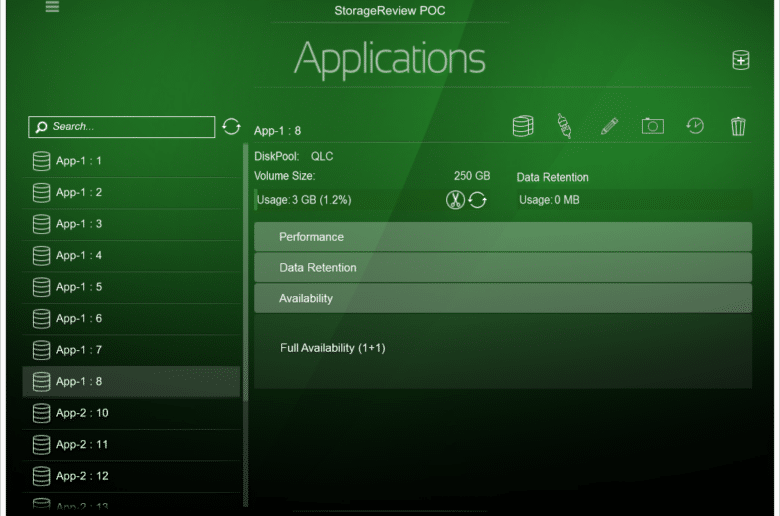Click the scissors icon beside usage
The width and height of the screenshot is (780, 516).
pyautogui.click(x=455, y=200)
